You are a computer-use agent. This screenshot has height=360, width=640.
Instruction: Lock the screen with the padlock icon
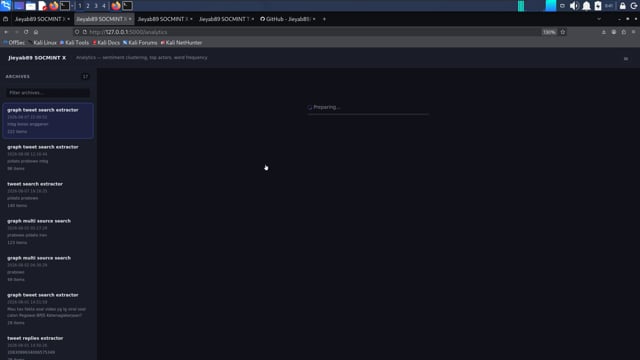[622, 6]
